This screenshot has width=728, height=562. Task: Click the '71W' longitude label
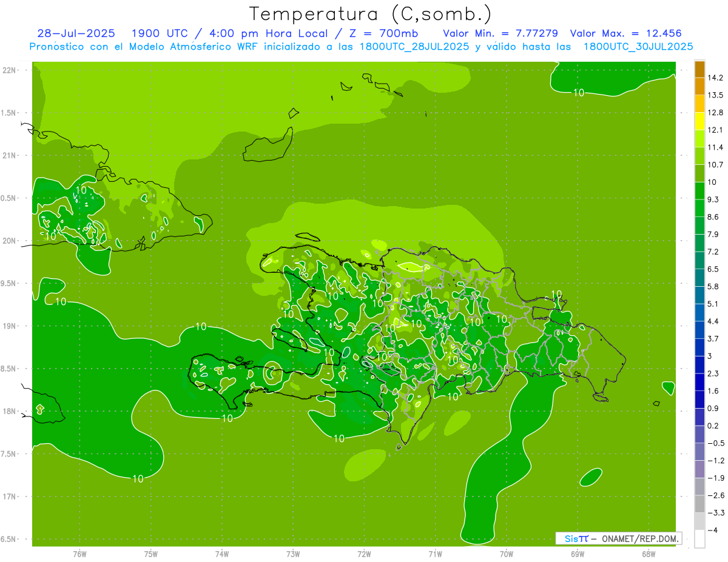point(435,554)
